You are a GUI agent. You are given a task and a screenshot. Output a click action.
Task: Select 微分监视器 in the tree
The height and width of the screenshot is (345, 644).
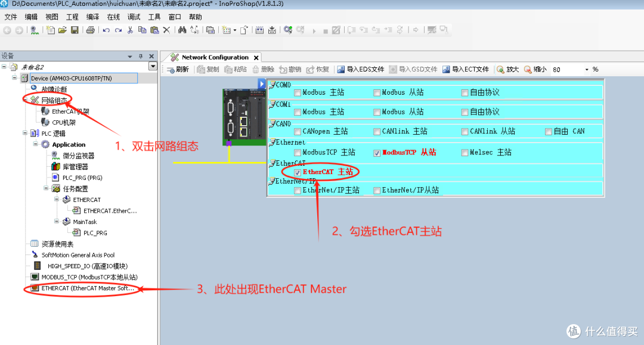pos(79,156)
